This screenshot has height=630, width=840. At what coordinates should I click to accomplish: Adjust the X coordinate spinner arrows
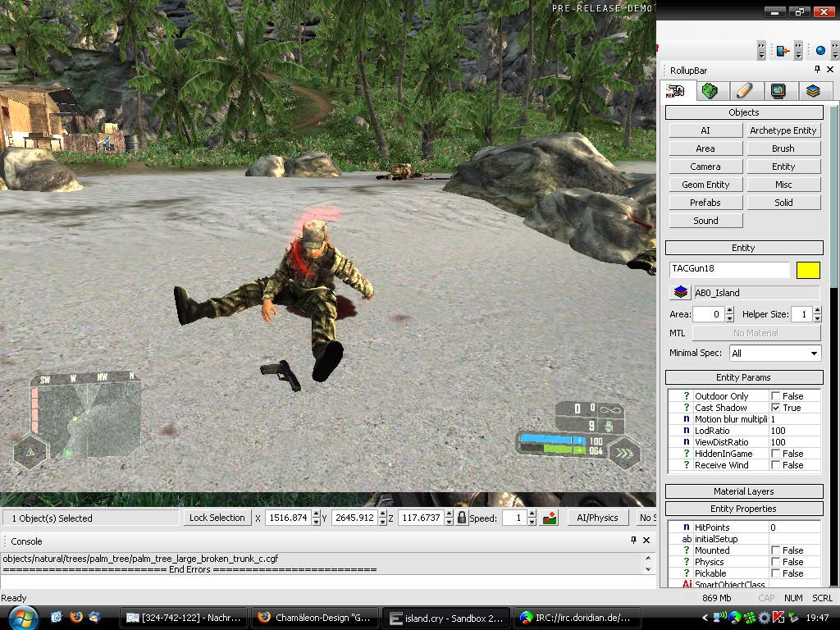point(316,518)
